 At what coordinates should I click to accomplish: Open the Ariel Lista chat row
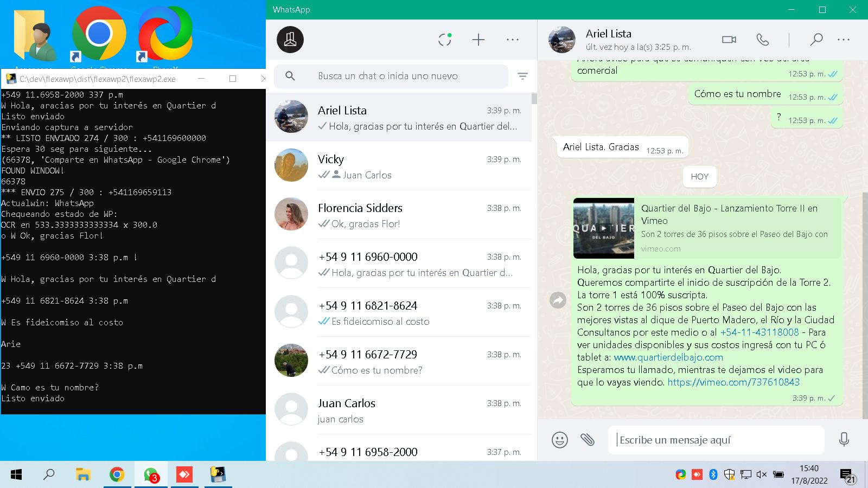pyautogui.click(x=399, y=117)
